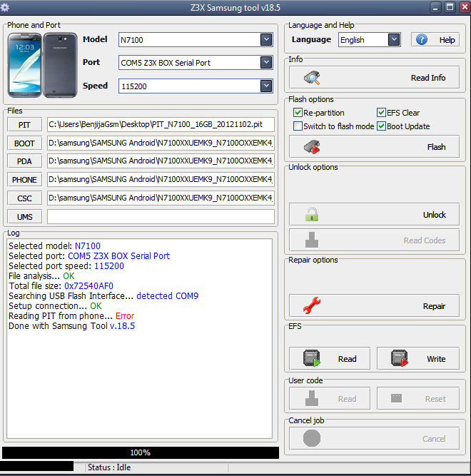Click the CSC file path field

(161, 198)
